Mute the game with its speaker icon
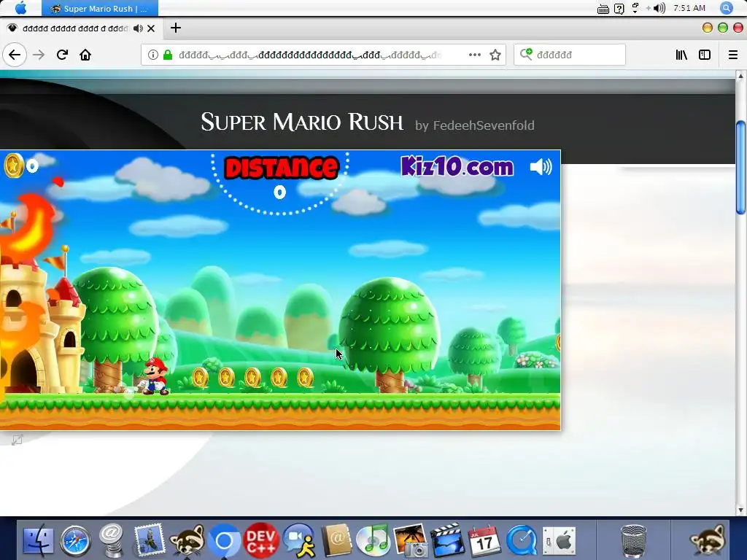Image resolution: width=747 pixels, height=560 pixels. pos(541,167)
